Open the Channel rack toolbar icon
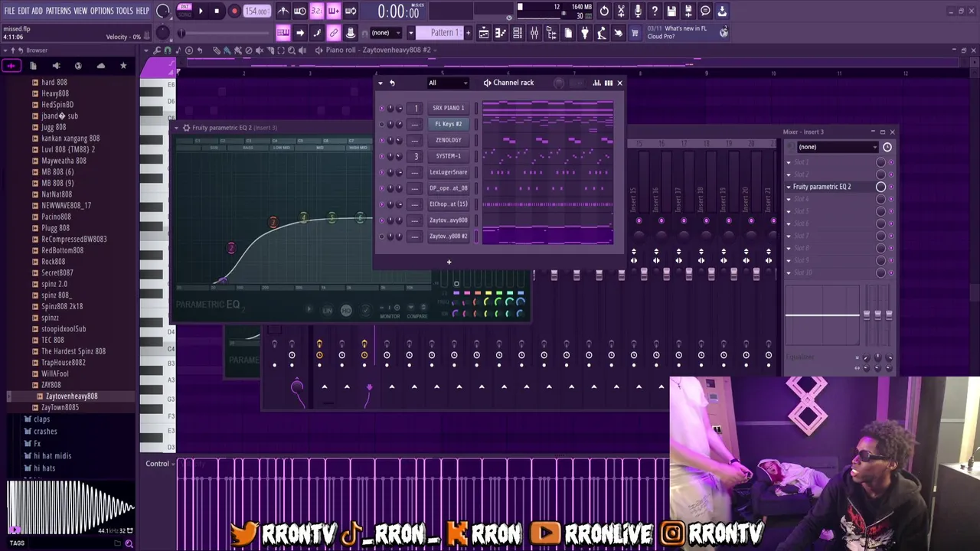Screen dimensions: 980x551 pyautogui.click(x=518, y=33)
